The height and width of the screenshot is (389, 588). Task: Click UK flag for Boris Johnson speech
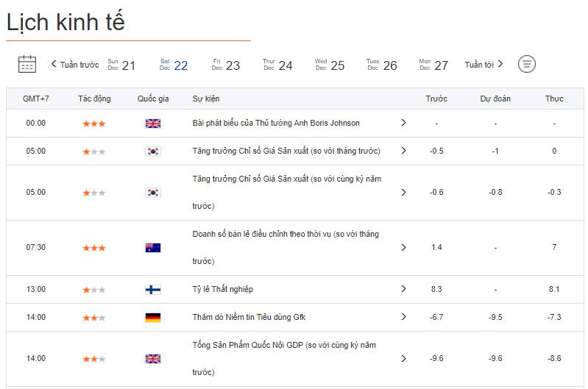point(153,124)
